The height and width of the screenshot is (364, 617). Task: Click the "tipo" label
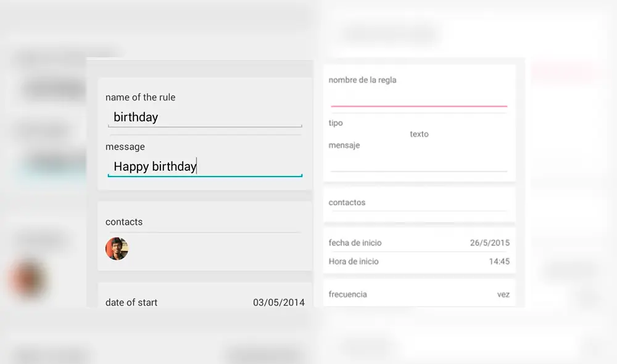point(336,123)
